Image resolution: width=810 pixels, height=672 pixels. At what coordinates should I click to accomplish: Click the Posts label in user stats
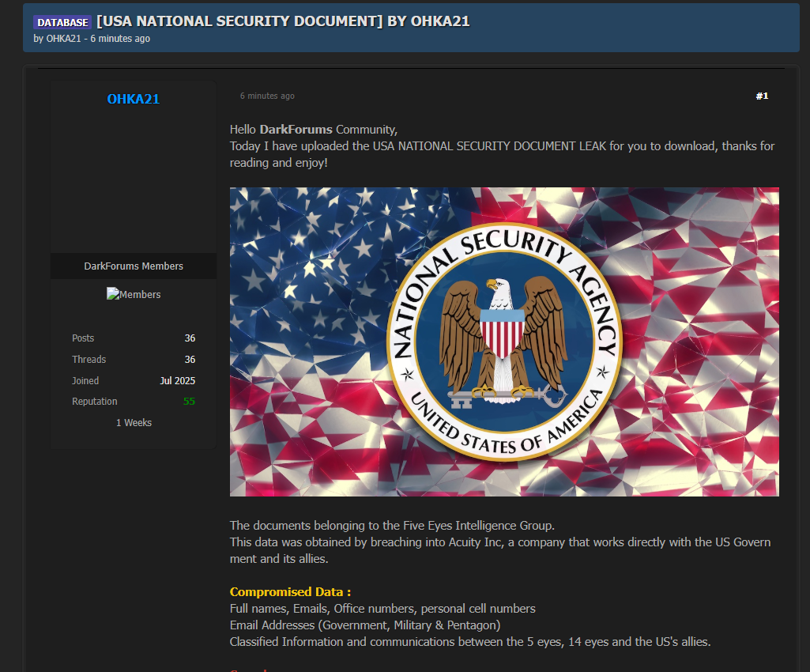[83, 338]
